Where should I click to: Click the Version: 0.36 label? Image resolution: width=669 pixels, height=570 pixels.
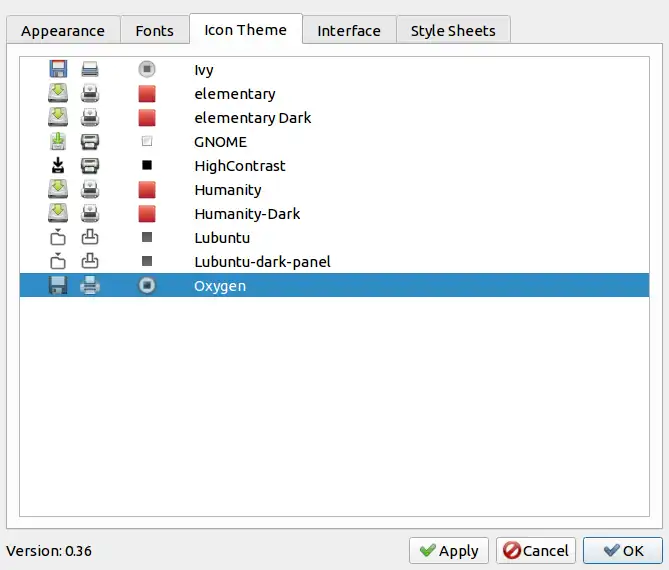(49, 551)
